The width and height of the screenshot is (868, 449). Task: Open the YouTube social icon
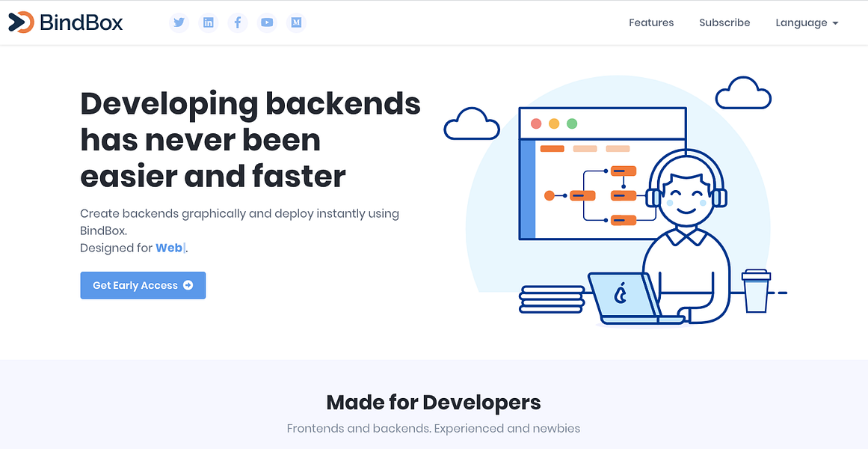tap(267, 22)
